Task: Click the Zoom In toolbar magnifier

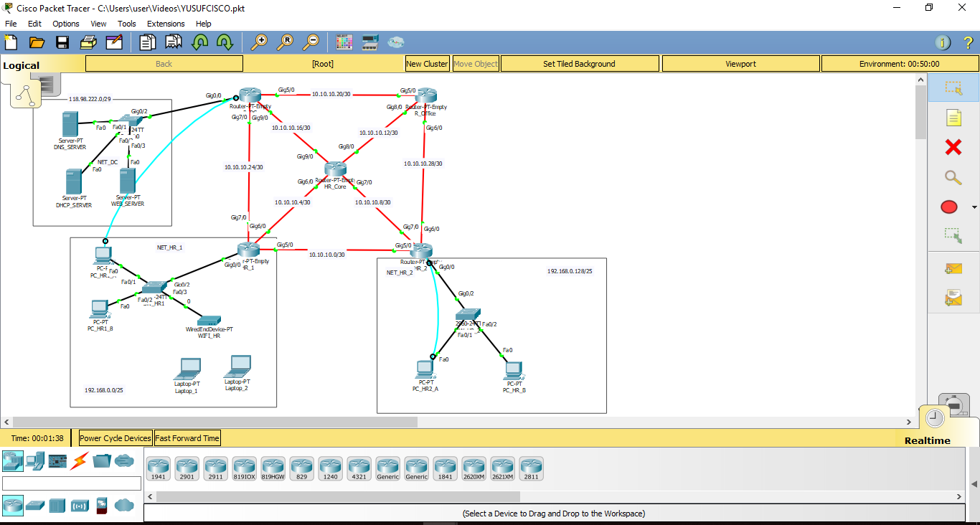Action: pyautogui.click(x=261, y=42)
